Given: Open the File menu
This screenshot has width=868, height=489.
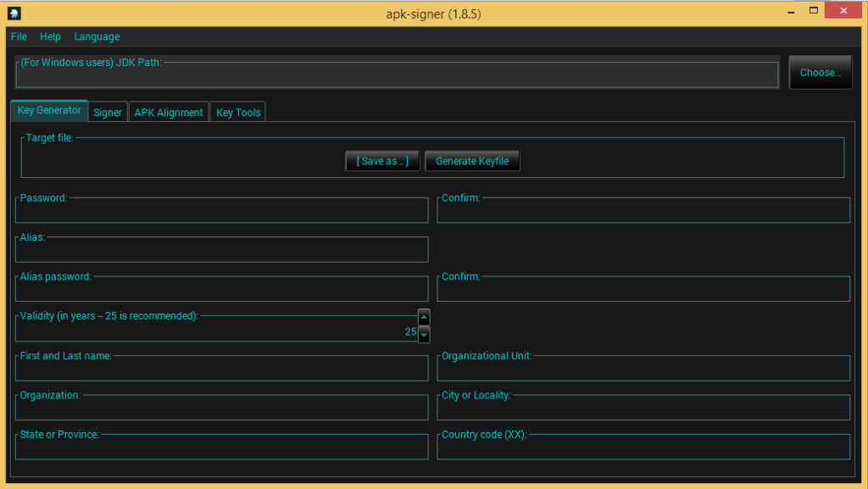Looking at the screenshot, I should tap(19, 36).
